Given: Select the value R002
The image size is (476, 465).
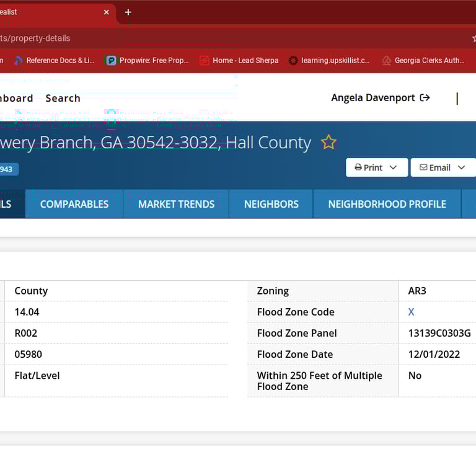Looking at the screenshot, I should pyautogui.click(x=26, y=333).
